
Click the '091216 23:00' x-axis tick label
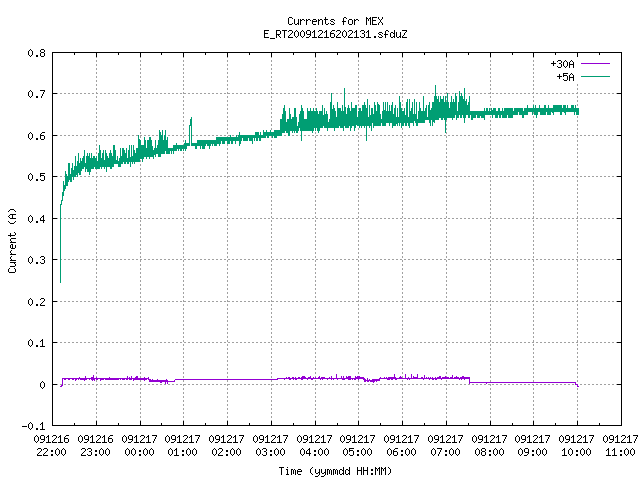tap(96, 446)
